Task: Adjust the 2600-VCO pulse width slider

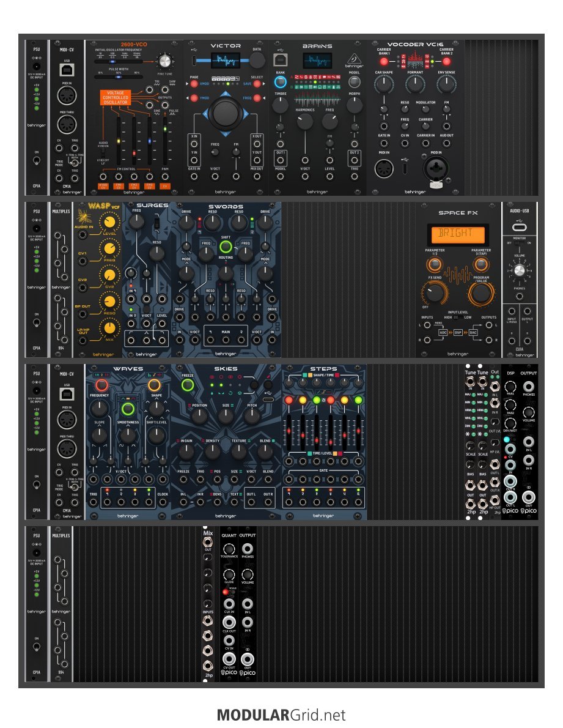Action: (118, 77)
